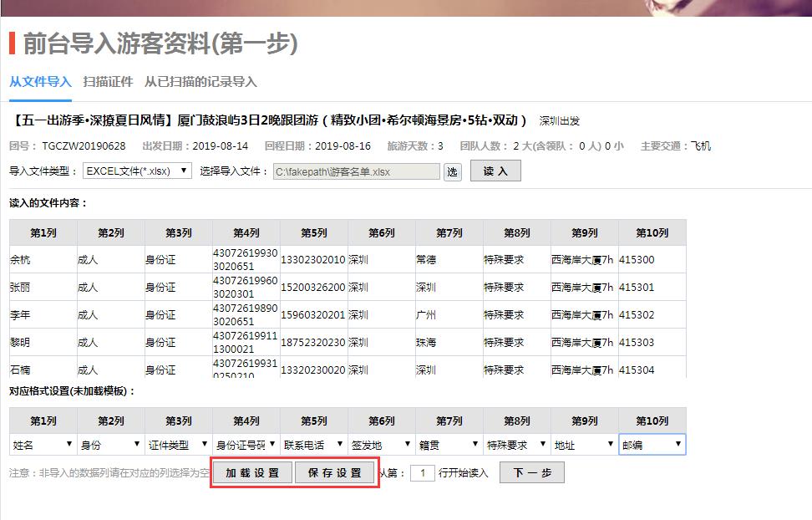Open the 签发地 mapping dropdown
This screenshot has height=520, width=812.
(382, 445)
